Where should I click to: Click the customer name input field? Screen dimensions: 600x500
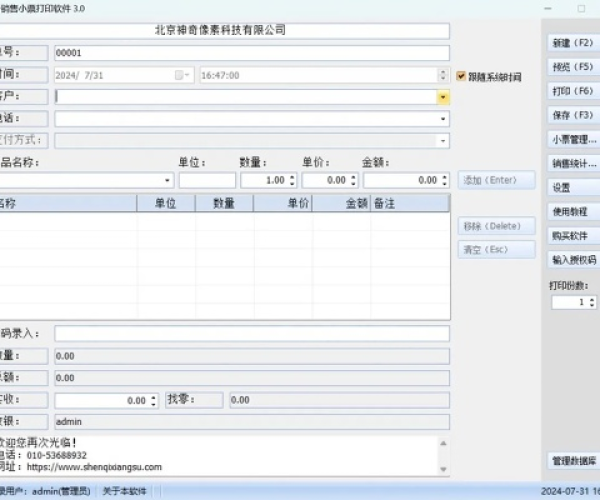[x=246, y=97]
